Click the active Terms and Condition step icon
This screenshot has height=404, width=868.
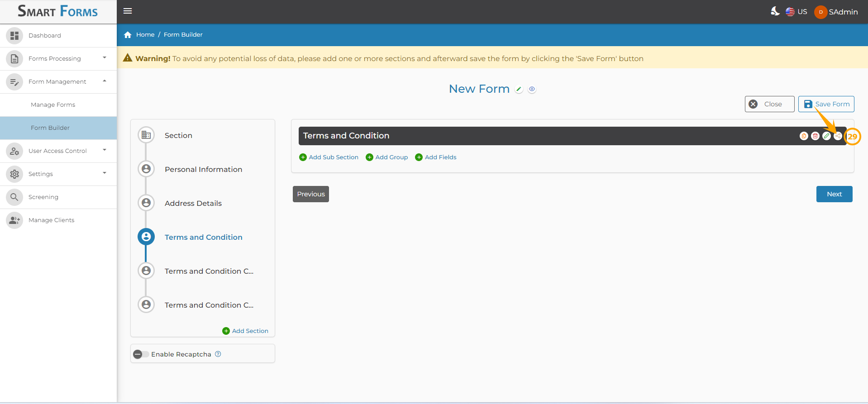pyautogui.click(x=146, y=237)
